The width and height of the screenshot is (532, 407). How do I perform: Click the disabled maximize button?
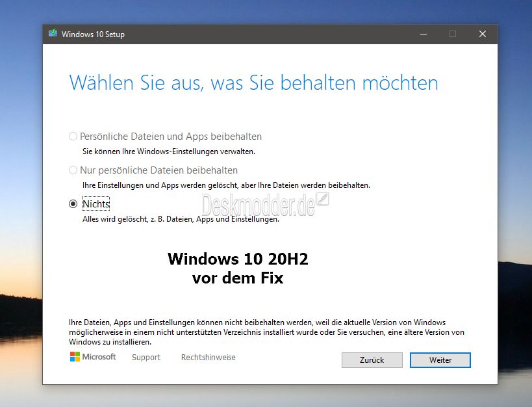[x=453, y=34]
